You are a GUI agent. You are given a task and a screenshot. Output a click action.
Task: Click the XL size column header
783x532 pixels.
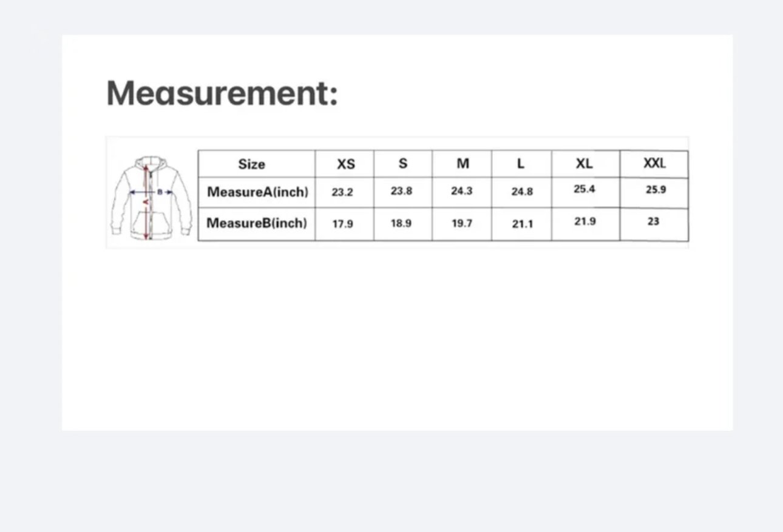[x=584, y=163]
